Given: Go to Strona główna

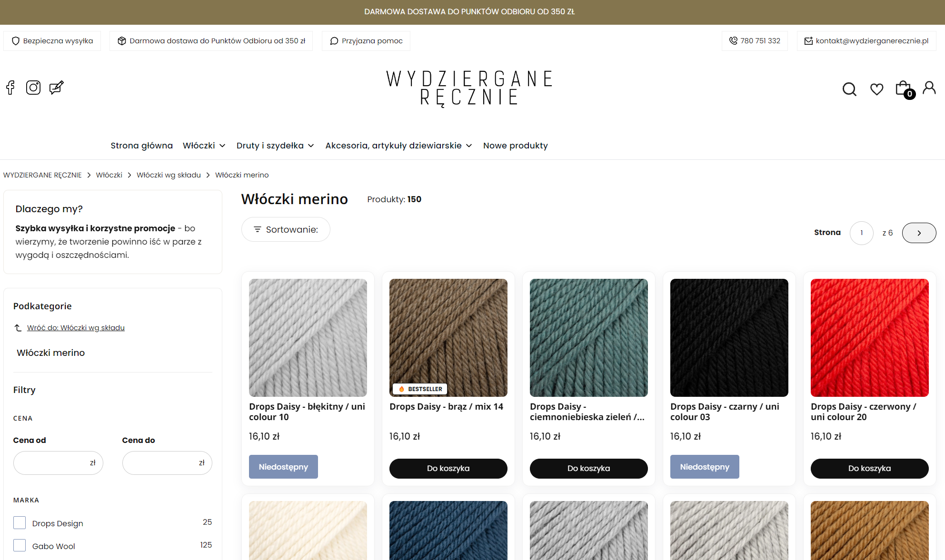Looking at the screenshot, I should click(x=141, y=146).
